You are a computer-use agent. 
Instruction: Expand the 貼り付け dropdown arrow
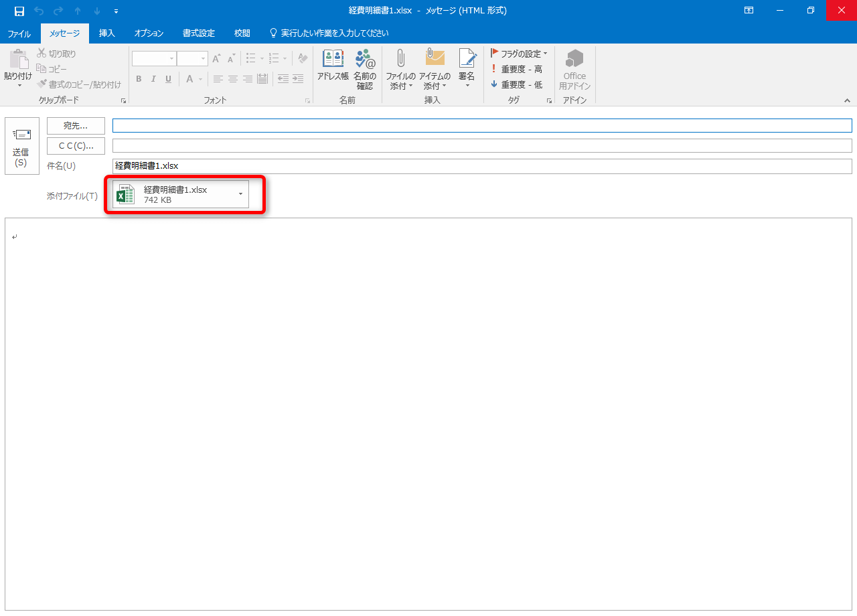click(x=19, y=85)
